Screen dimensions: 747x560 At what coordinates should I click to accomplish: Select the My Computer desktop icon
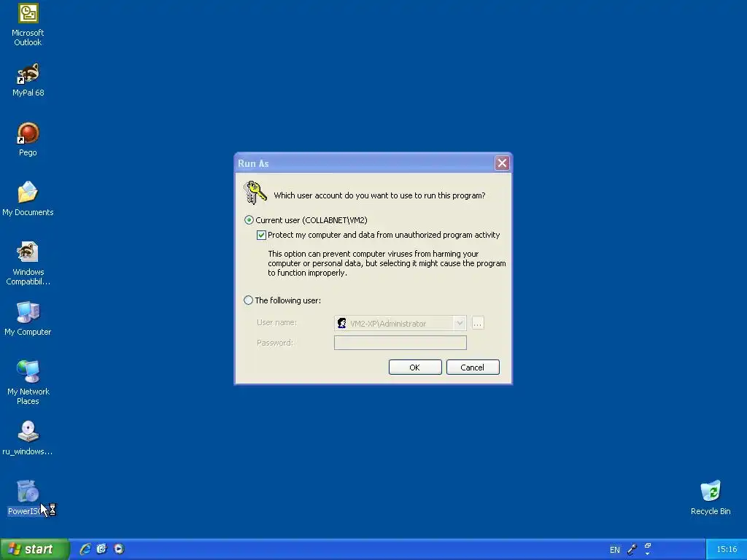tap(28, 319)
